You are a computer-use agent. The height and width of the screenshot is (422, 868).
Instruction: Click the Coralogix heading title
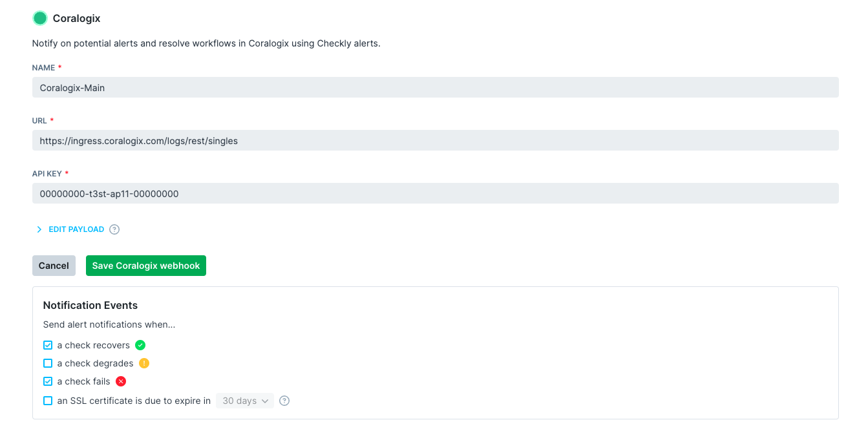pos(76,18)
